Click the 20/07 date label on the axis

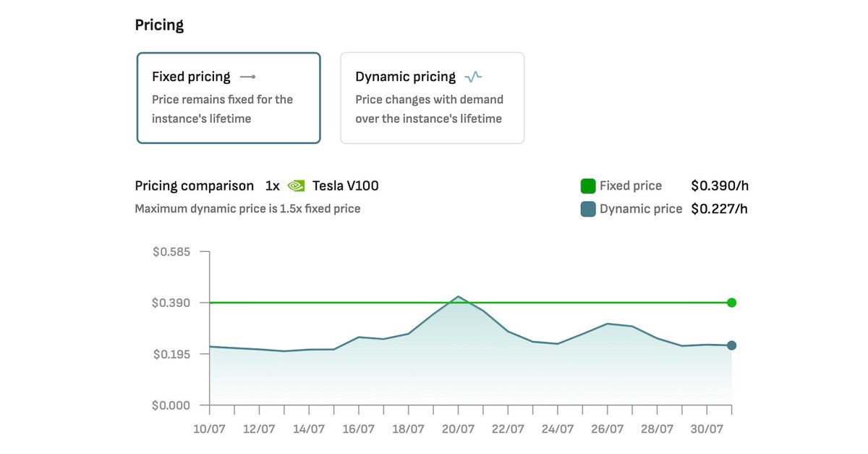(x=458, y=428)
